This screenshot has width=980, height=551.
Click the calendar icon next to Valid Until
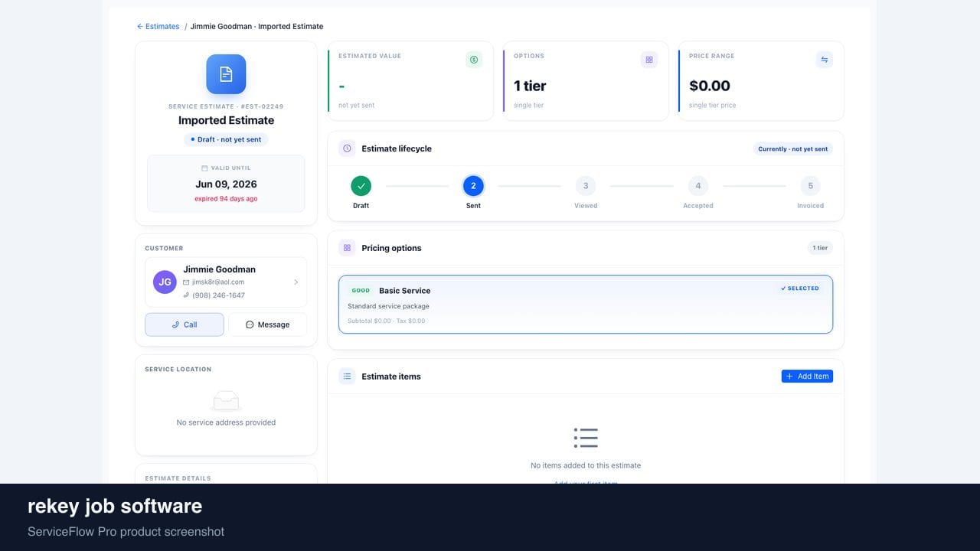[204, 168]
